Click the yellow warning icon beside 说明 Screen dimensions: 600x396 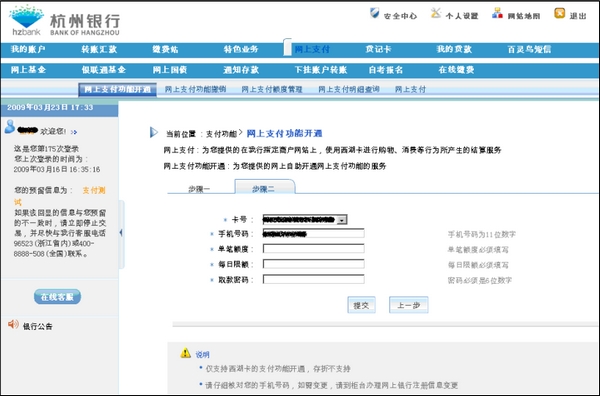pyautogui.click(x=186, y=353)
